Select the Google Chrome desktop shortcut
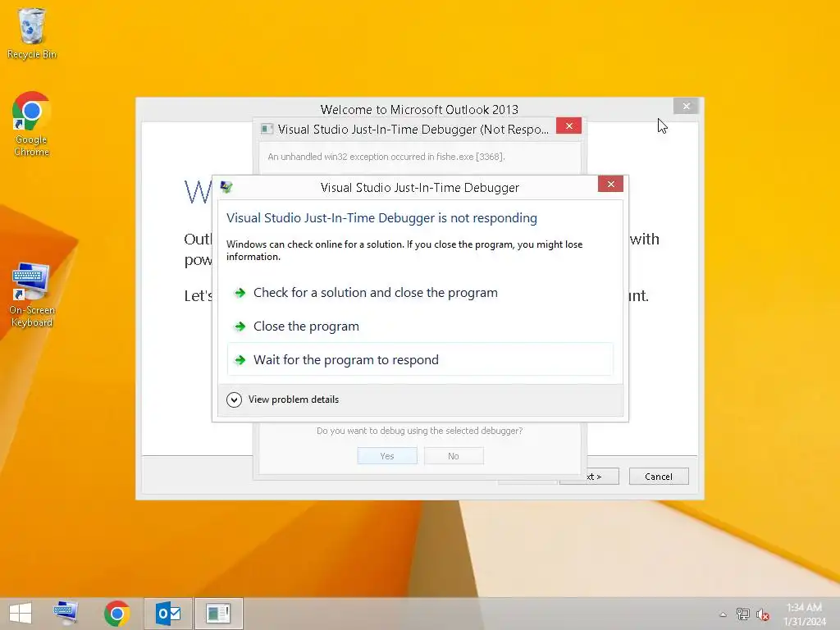This screenshot has width=840, height=630. click(32, 125)
